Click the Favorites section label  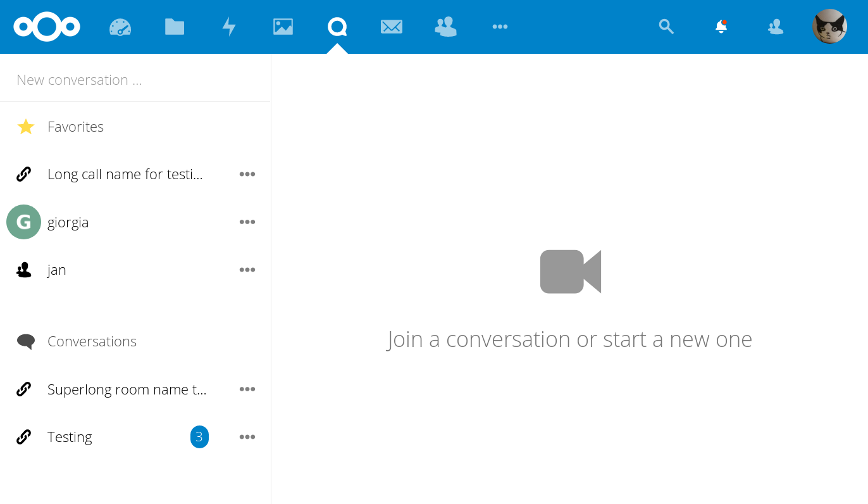point(75,127)
